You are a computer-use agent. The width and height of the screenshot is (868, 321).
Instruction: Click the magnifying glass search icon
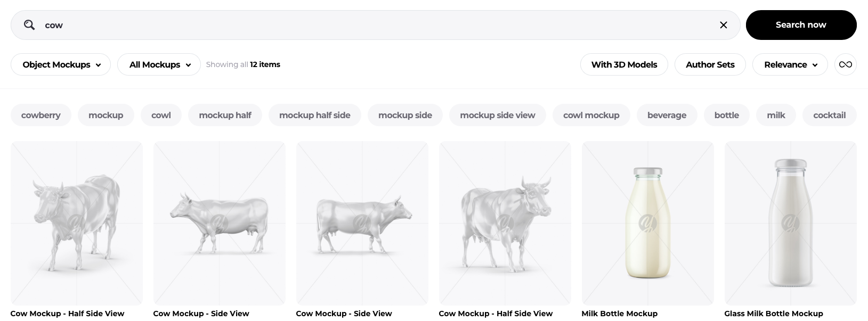pos(29,25)
